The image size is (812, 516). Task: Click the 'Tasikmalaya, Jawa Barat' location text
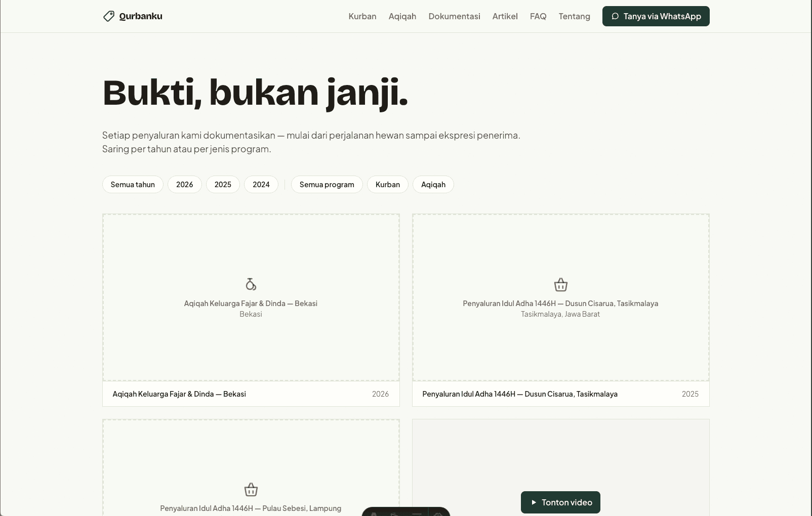point(560,314)
